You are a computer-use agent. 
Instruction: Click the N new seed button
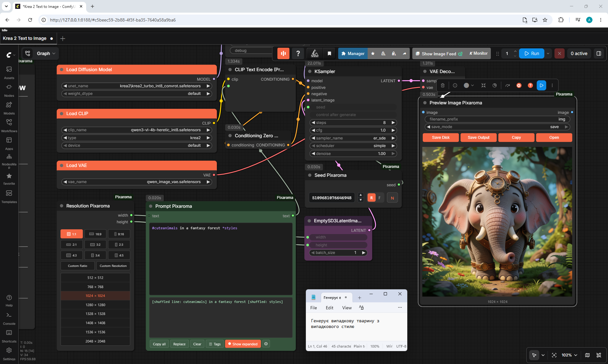392,198
